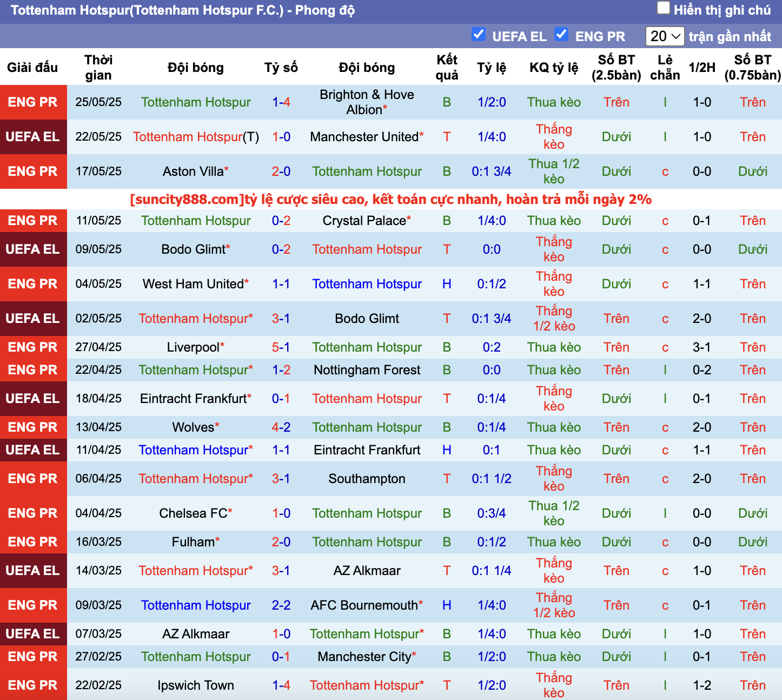Viewport: 782px width, 700px height.
Task: Click AZ Alkmaar in the 14/03/25 row
Action: (x=367, y=571)
